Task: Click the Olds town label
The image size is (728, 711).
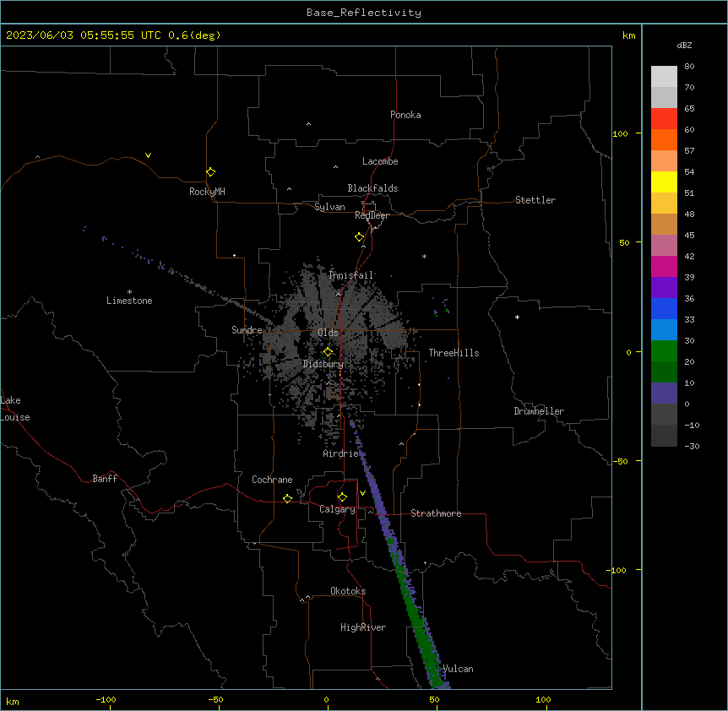Action: pyautogui.click(x=328, y=333)
